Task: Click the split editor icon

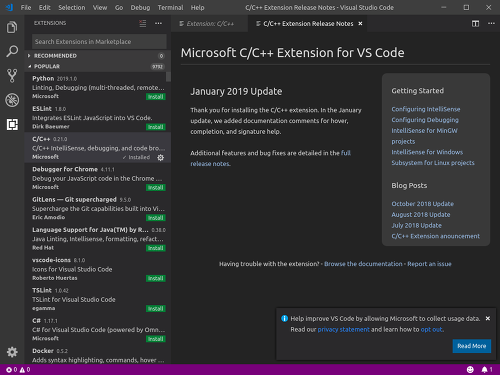Action: pyautogui.click(x=475, y=23)
